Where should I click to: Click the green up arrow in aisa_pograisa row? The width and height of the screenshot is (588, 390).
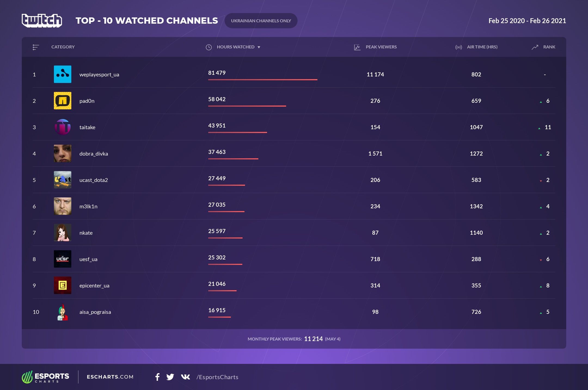click(x=541, y=313)
